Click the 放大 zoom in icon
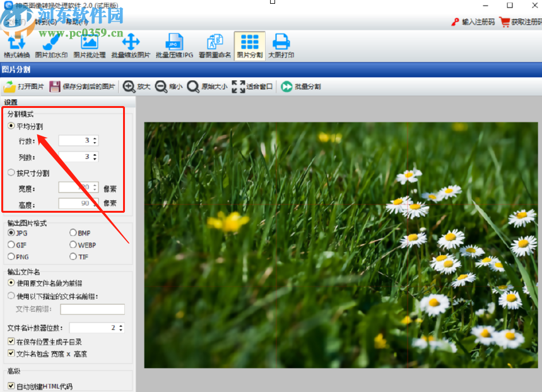The width and height of the screenshot is (542, 392). pos(129,86)
